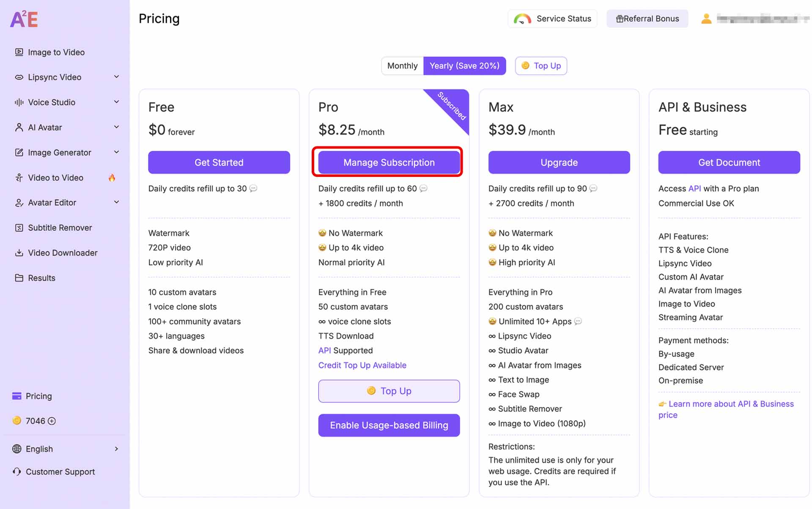Expand the Voice Studio chevron

(116, 102)
